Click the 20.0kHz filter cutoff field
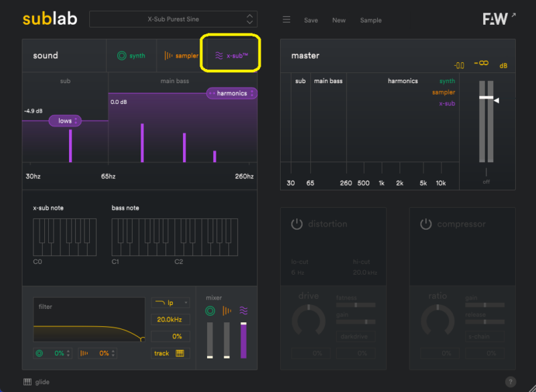The width and height of the screenshot is (536, 392). [x=170, y=320]
